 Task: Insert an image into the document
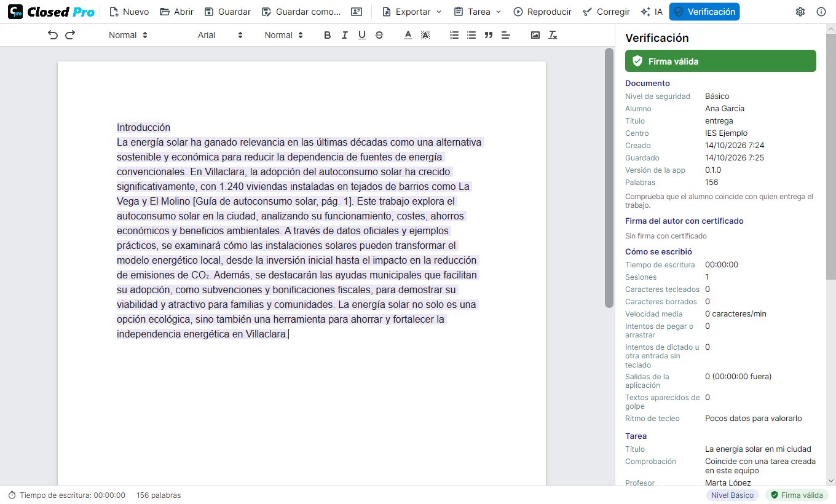click(535, 35)
